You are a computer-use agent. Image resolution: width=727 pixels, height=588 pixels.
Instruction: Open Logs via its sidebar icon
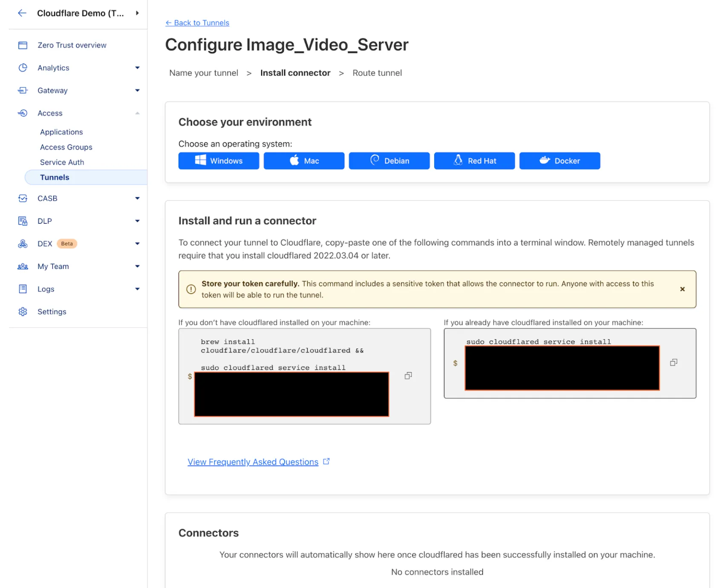pos(23,288)
